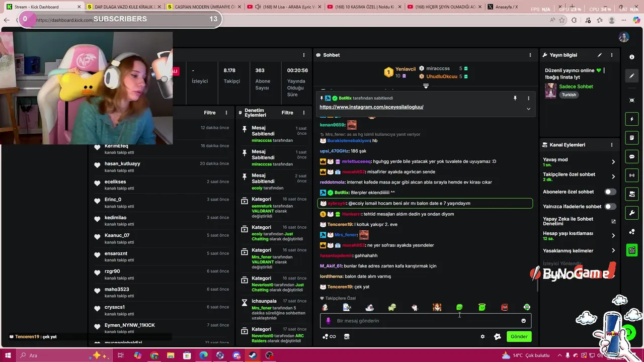
Task: Click the channel points infinity icon
Action: pyautogui.click(x=329, y=337)
